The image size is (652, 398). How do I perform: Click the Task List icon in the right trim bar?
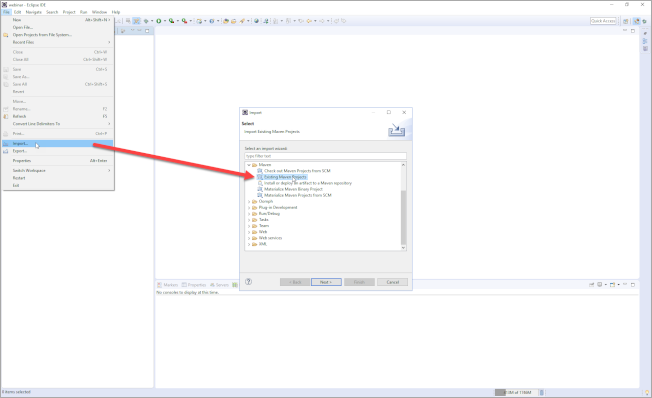(x=645, y=49)
